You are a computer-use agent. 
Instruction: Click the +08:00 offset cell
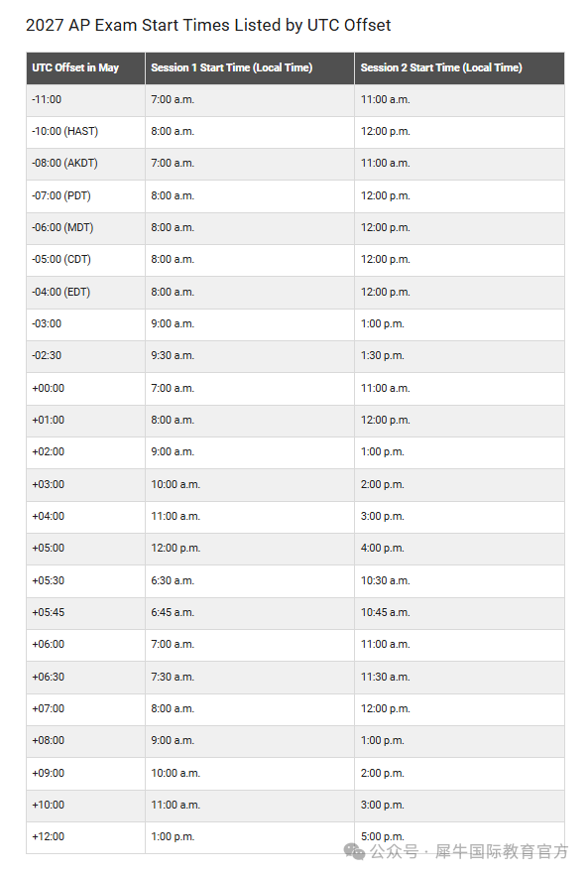coord(86,740)
